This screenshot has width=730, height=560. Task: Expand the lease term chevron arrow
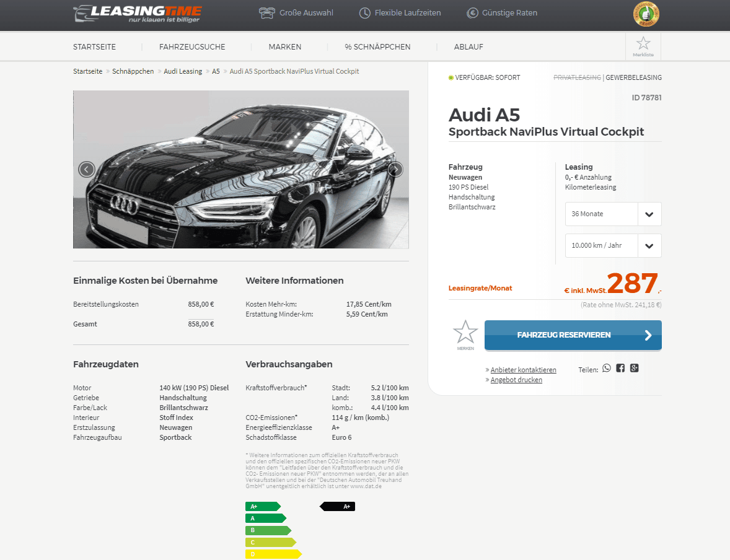point(649,214)
